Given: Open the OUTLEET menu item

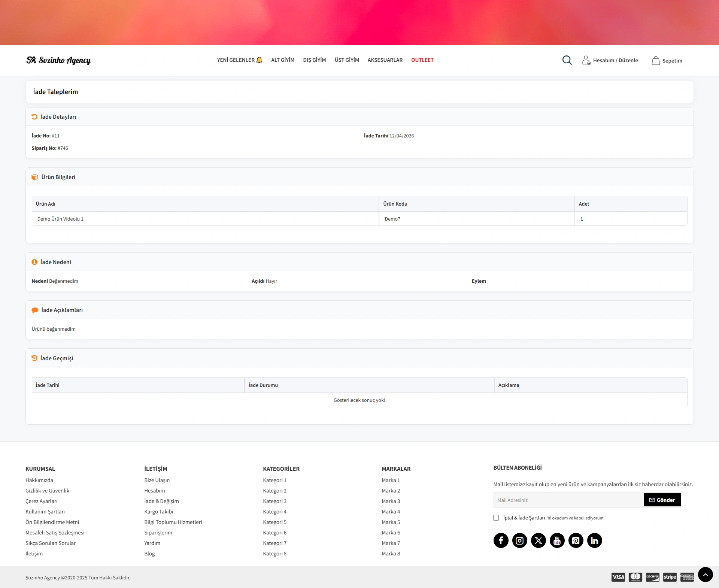Looking at the screenshot, I should click(x=422, y=60).
